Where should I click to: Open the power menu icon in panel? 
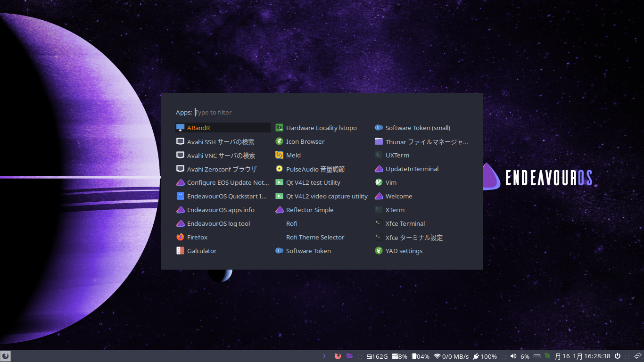coord(618,356)
